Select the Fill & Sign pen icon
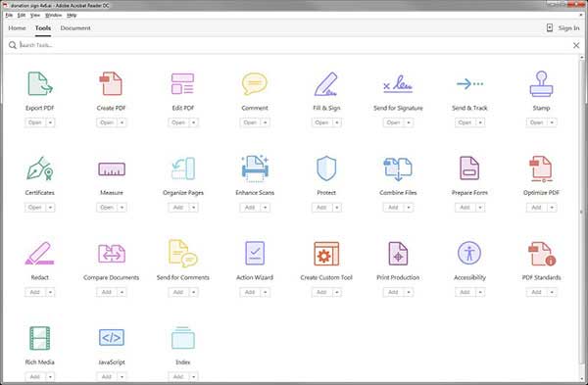 click(x=326, y=83)
